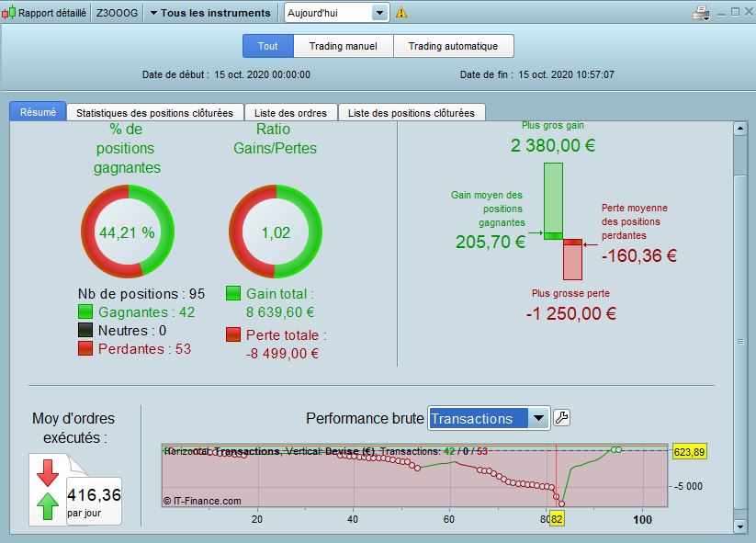Click the Rapport détaillé title label

52,13
